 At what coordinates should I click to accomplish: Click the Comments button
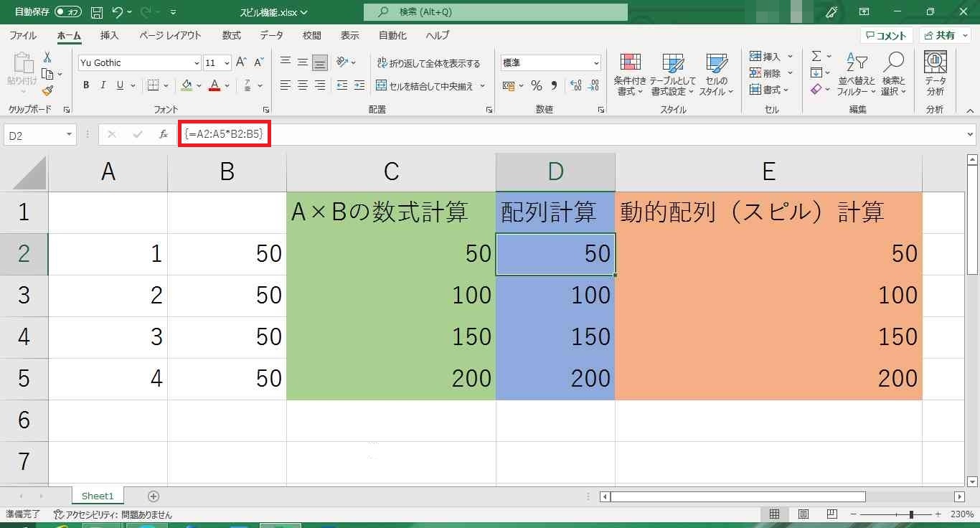(x=887, y=35)
